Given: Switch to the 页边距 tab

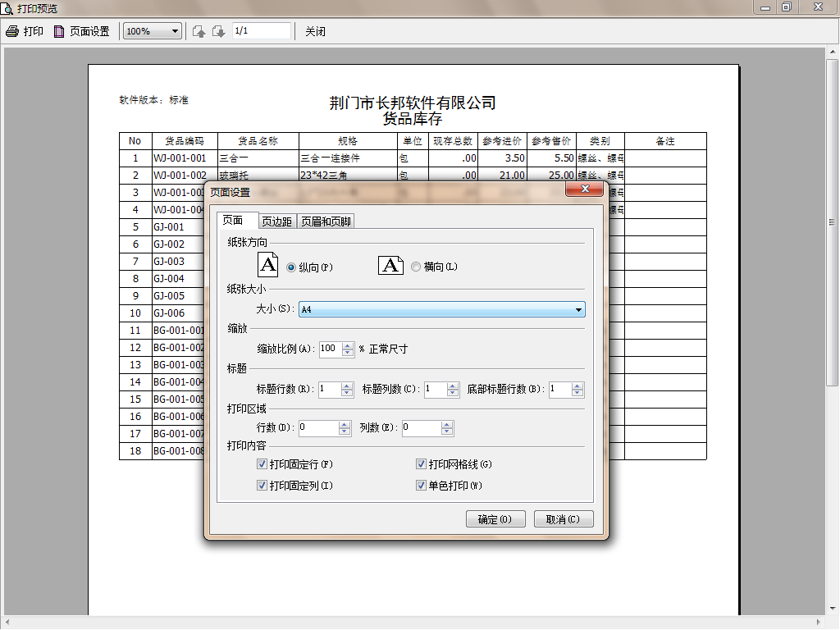Looking at the screenshot, I should [276, 221].
